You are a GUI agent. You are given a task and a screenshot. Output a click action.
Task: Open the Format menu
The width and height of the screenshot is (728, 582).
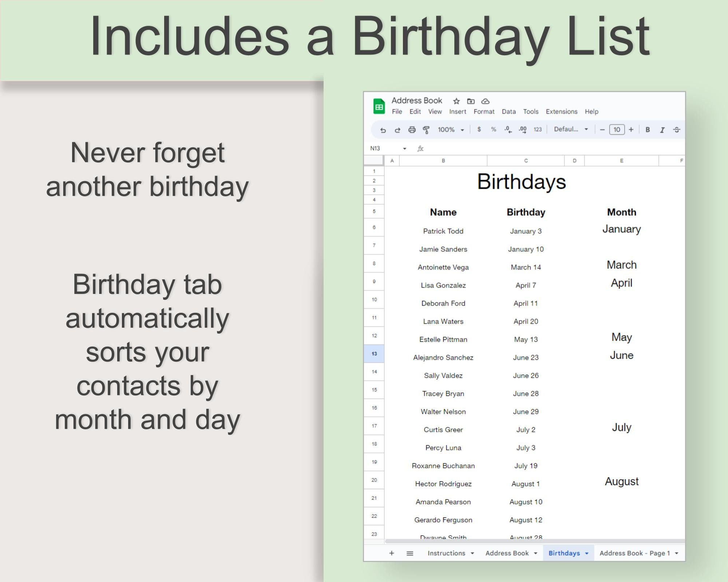[x=484, y=112]
